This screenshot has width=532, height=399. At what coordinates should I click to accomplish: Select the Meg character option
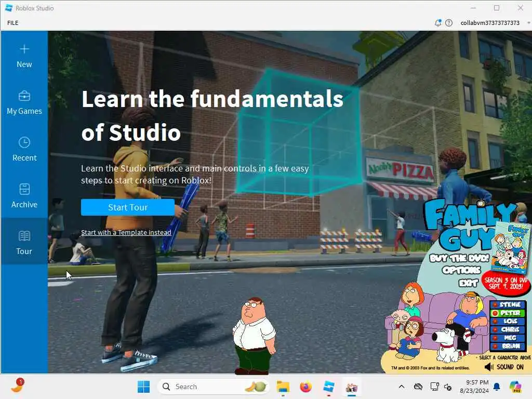point(508,338)
